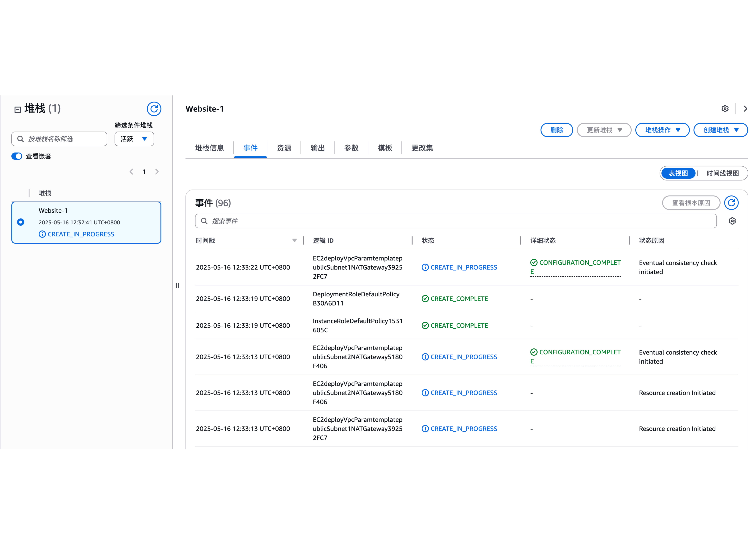The image size is (751, 560).
Task: Click info icon of Website-1 stack status
Action: [42, 234]
